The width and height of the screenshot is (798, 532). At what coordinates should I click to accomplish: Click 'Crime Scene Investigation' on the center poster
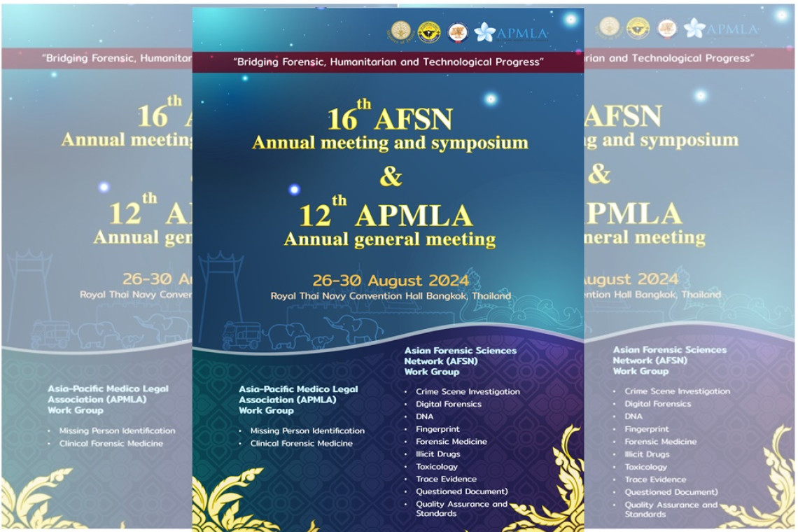(468, 392)
